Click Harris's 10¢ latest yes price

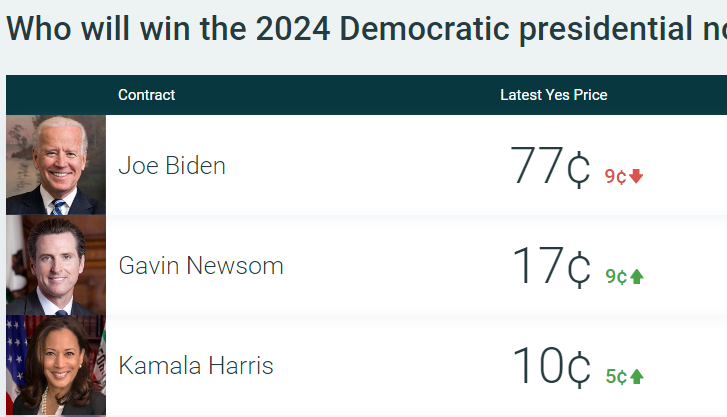(x=550, y=367)
